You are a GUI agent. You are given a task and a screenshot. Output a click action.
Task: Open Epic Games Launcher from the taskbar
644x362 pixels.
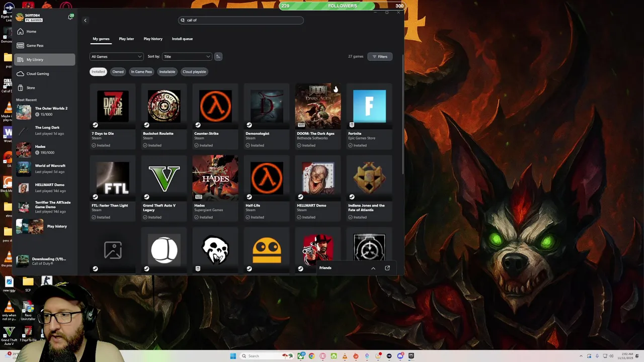tap(411, 356)
